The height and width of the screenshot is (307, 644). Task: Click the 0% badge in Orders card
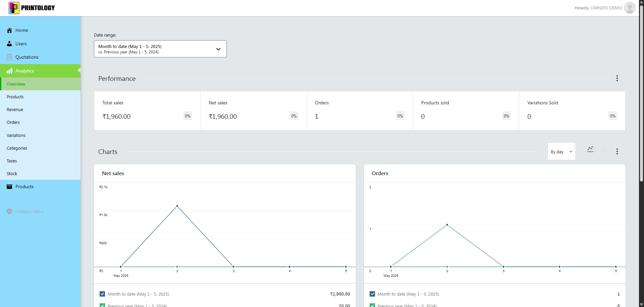(400, 116)
